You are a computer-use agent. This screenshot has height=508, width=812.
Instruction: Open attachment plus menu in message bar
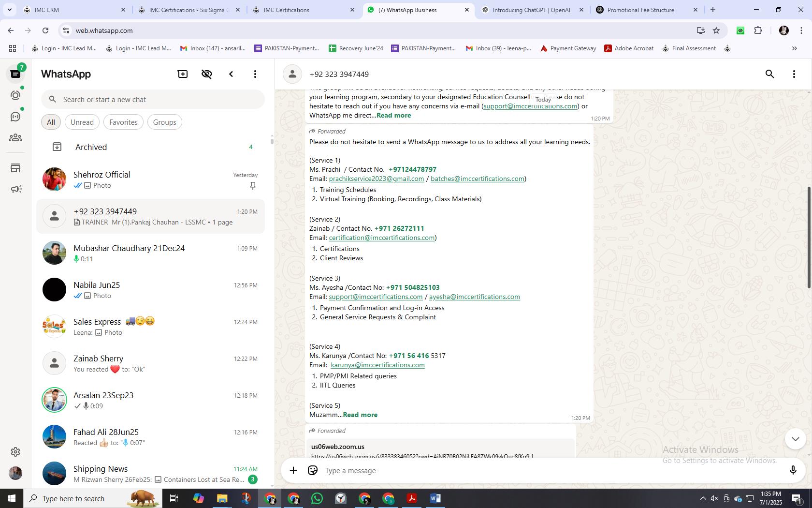[293, 470]
